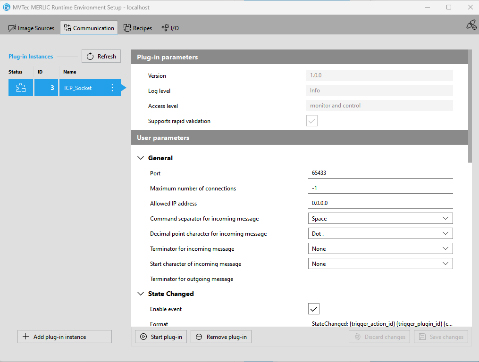Remove the plug-in
The height and width of the screenshot is (362, 479).
click(x=221, y=337)
